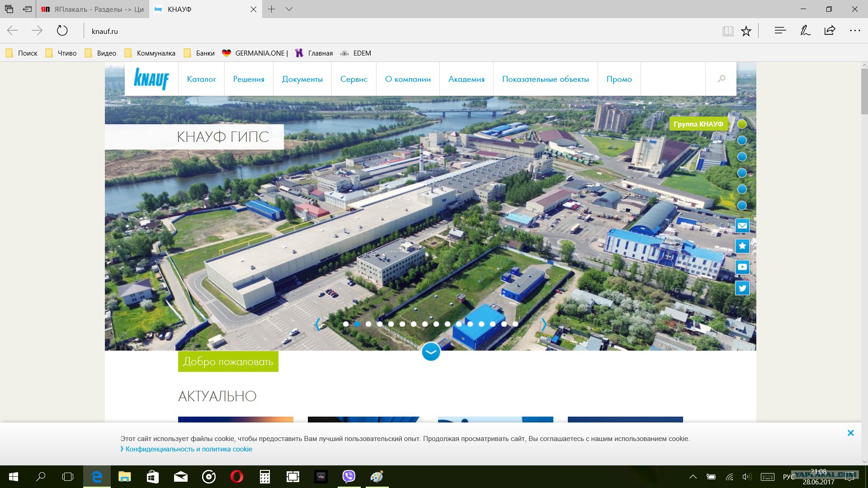Open the Edge more options ellipsis menu
This screenshot has width=868, height=488.
(855, 31)
